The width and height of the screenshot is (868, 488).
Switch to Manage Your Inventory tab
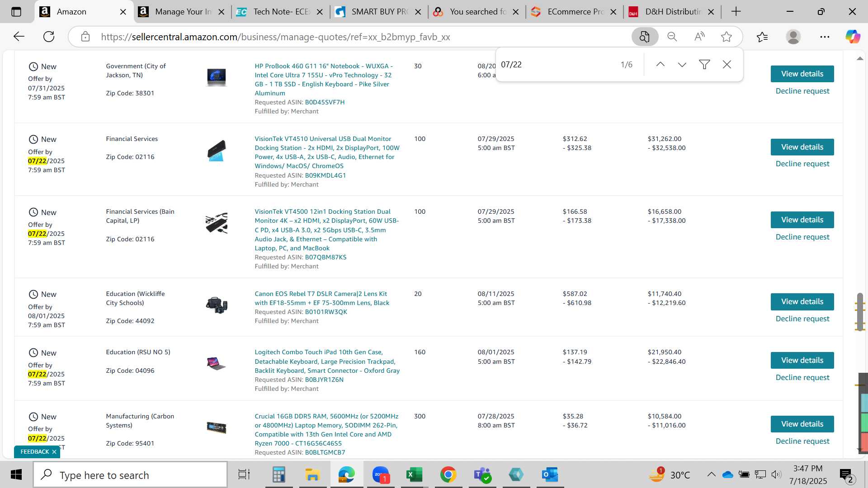(x=183, y=12)
